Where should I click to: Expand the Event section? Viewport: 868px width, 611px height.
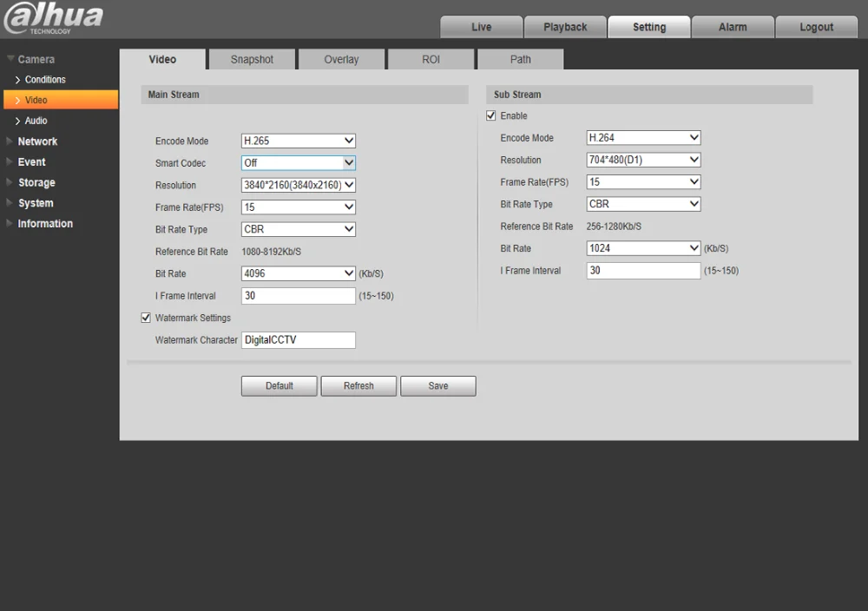pos(26,162)
